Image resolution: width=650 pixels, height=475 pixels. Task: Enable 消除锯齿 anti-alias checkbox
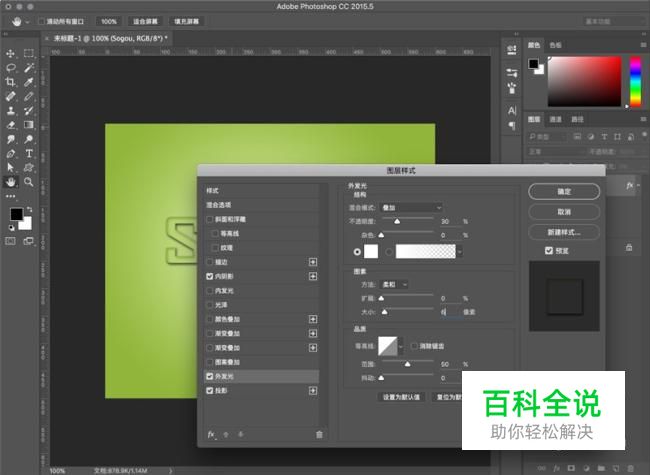pyautogui.click(x=414, y=346)
